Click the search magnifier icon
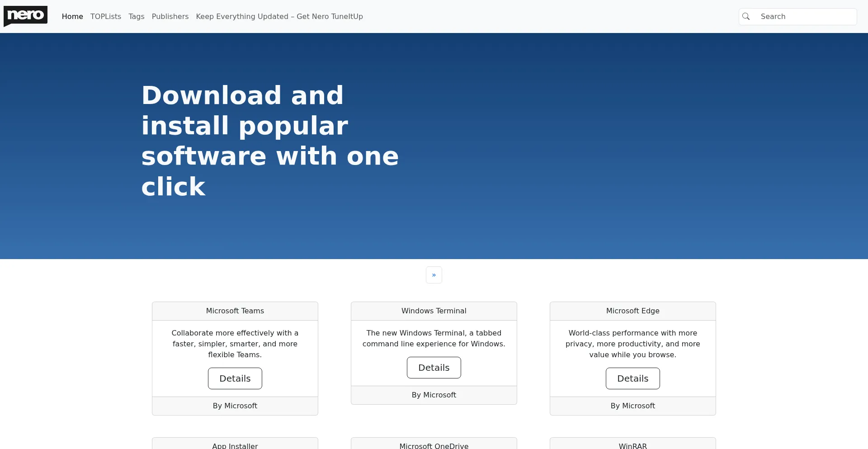Image resolution: width=868 pixels, height=449 pixels. click(746, 17)
